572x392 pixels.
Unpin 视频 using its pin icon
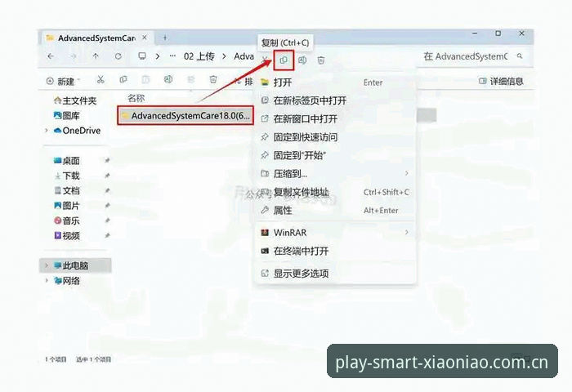pos(107,236)
